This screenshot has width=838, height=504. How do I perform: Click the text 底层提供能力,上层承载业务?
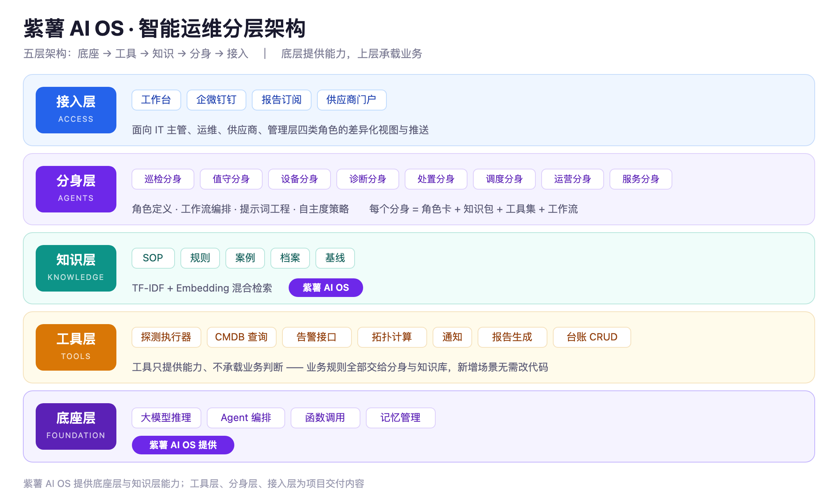[351, 54]
